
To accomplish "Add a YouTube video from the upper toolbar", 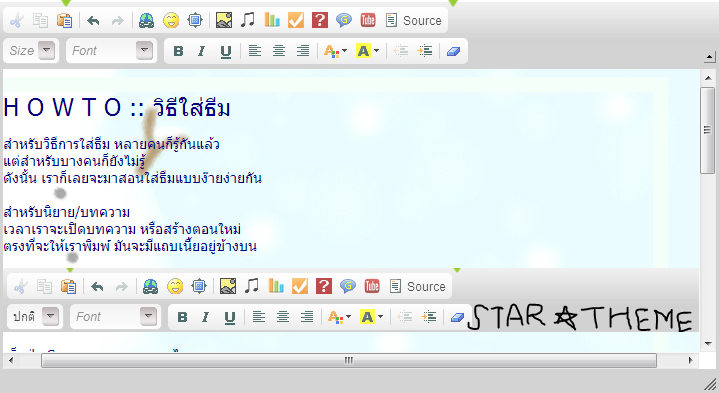I will coord(368,20).
